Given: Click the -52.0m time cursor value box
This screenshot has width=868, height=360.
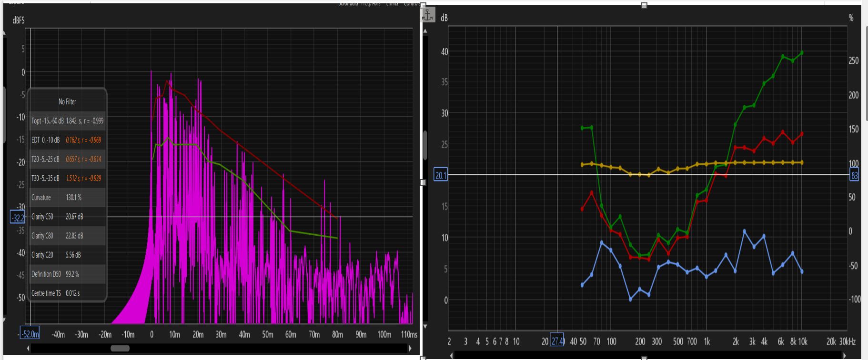Looking at the screenshot, I should [x=30, y=334].
